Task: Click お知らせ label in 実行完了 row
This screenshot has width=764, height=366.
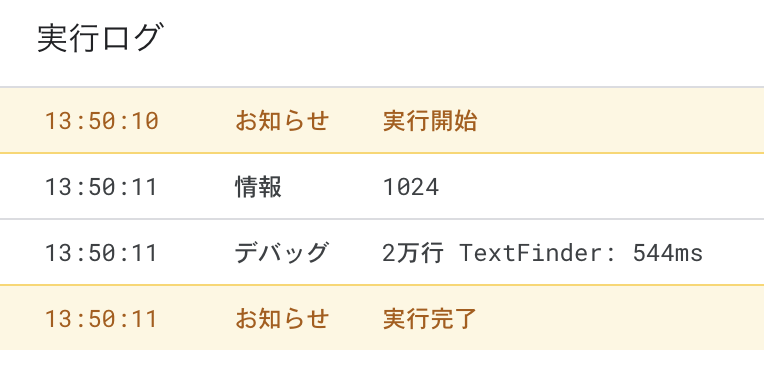Action: [282, 319]
